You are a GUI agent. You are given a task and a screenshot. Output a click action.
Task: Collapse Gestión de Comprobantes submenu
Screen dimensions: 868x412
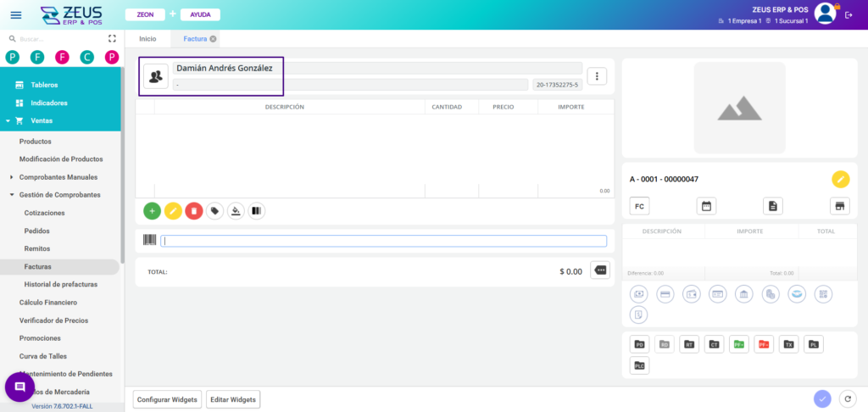point(11,195)
